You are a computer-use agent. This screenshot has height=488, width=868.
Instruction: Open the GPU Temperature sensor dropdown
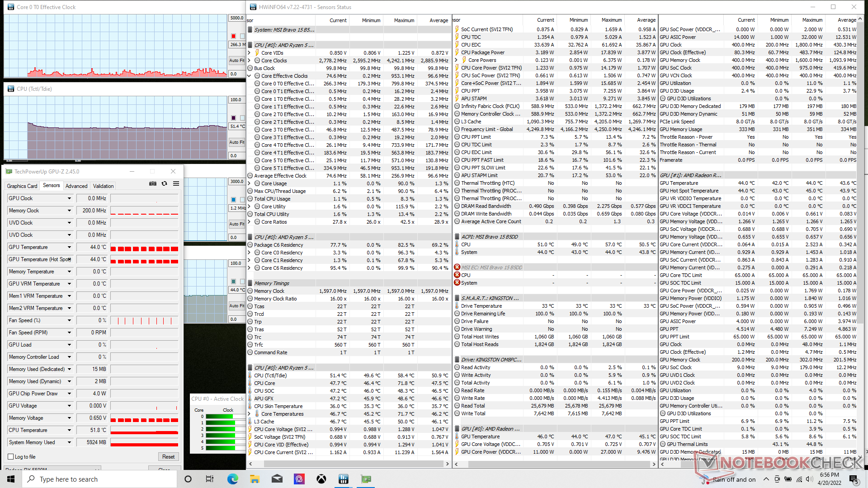(x=69, y=247)
